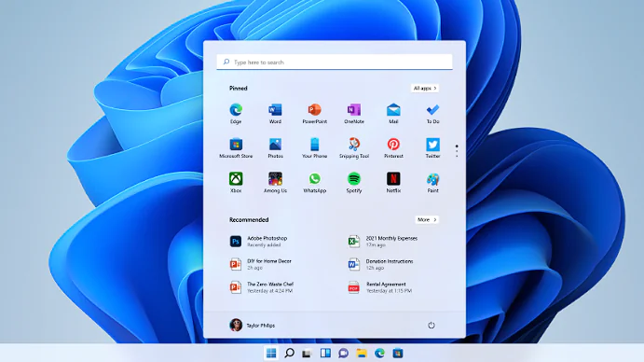Open the Paint app

pos(432,183)
